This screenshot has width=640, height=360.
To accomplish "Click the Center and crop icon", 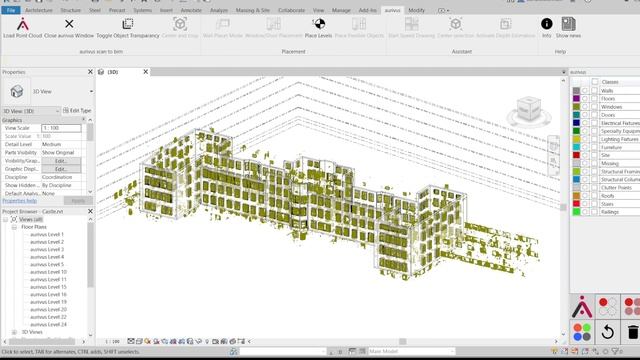I will click(180, 24).
